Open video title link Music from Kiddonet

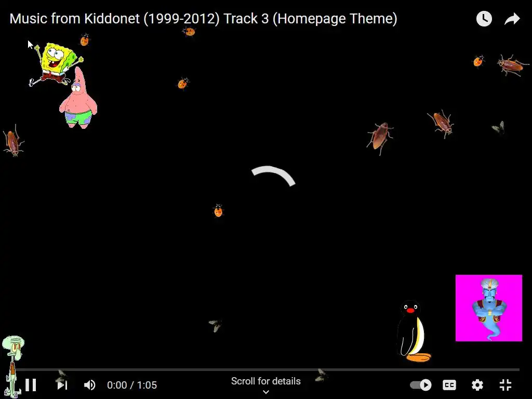203,18
